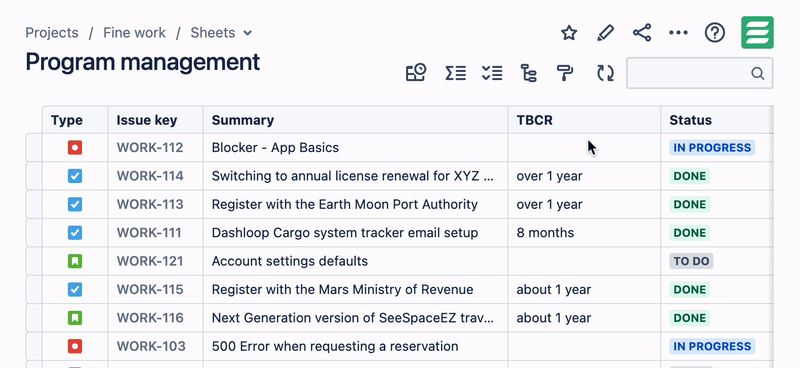Select 'Register with the Mars Ministry of Revenue'
This screenshot has width=800, height=368.
(342, 290)
